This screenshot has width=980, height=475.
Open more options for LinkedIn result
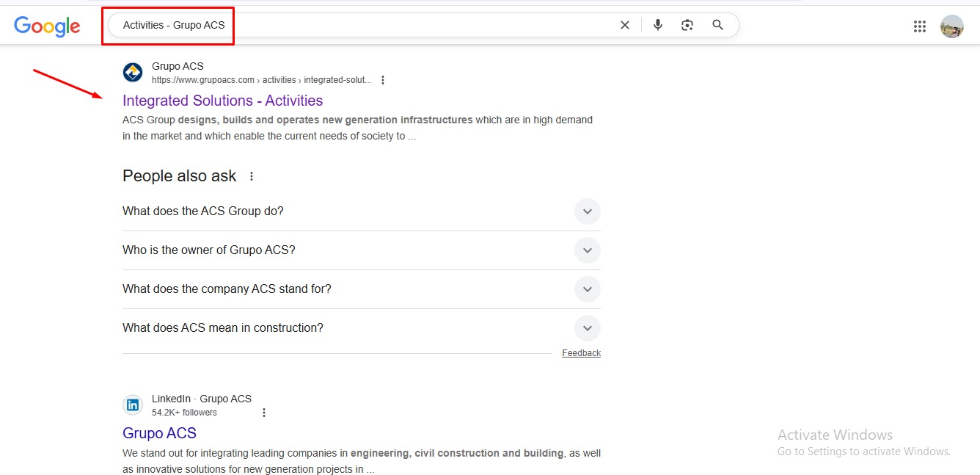point(264,413)
